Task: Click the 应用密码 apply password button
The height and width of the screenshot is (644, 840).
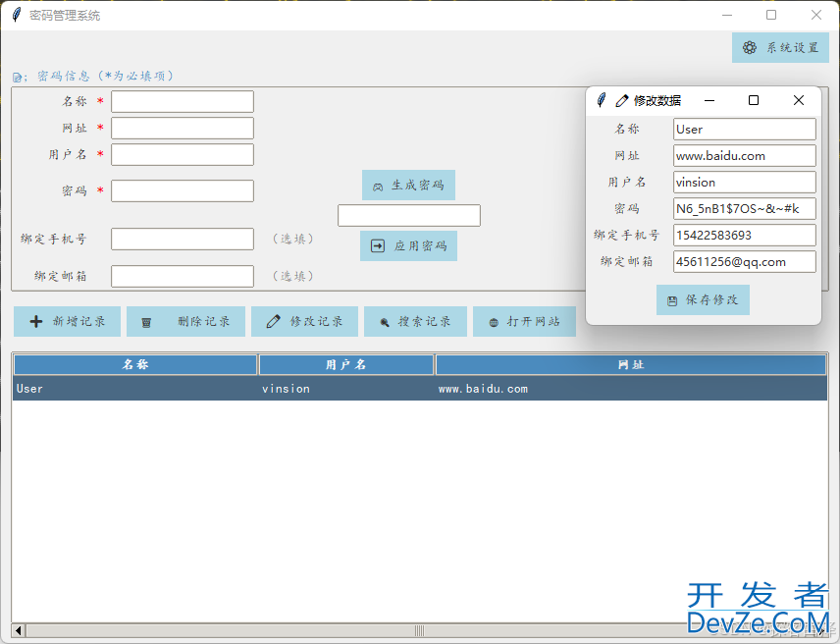Action: coord(408,246)
